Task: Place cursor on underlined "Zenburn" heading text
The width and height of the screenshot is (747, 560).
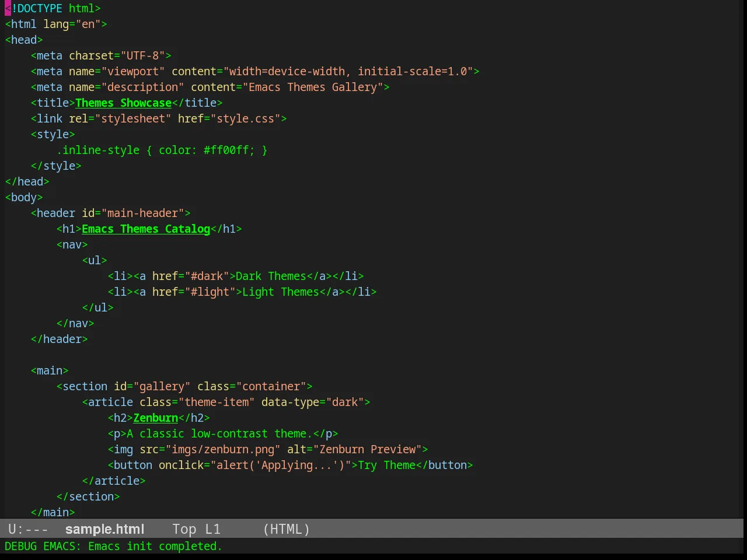Action: point(155,418)
